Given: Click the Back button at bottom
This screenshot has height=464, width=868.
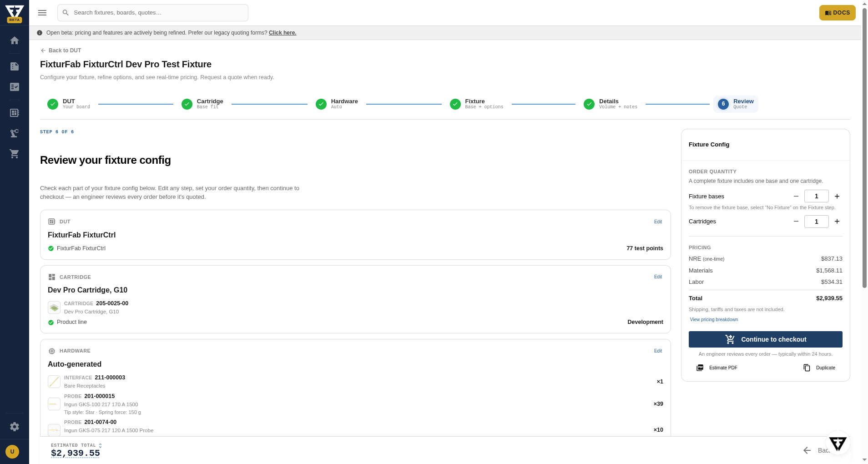Looking at the screenshot, I should pos(817,450).
